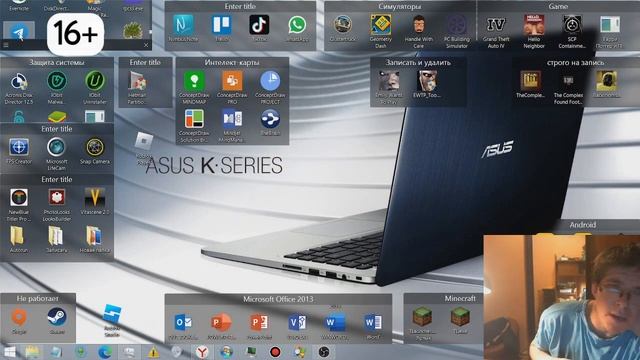Click the red record icon on taskbar

point(275,352)
